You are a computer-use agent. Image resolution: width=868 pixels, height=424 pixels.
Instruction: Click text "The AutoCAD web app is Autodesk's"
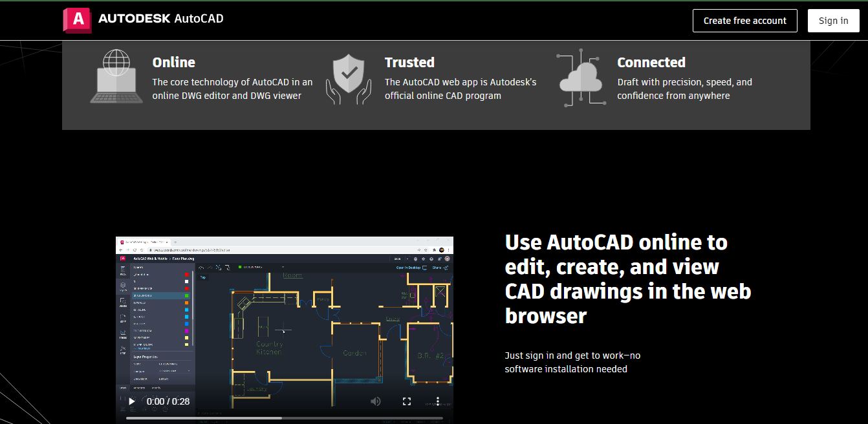coord(461,82)
